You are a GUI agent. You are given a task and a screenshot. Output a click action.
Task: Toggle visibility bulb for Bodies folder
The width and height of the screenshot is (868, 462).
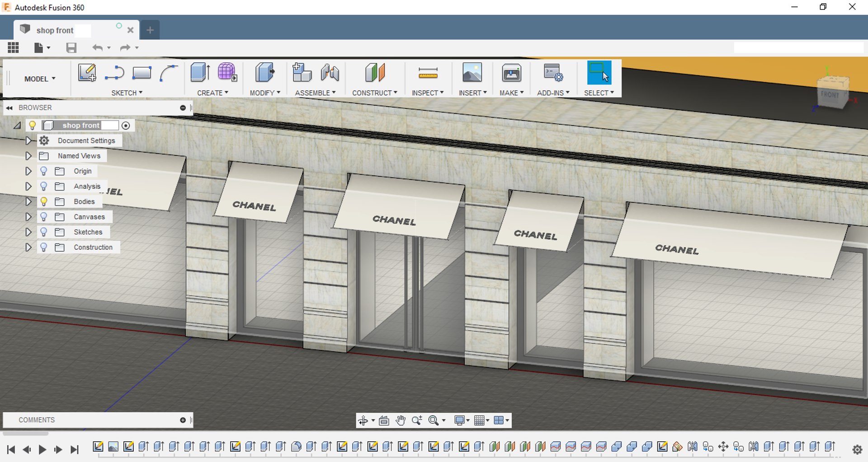pos(43,201)
